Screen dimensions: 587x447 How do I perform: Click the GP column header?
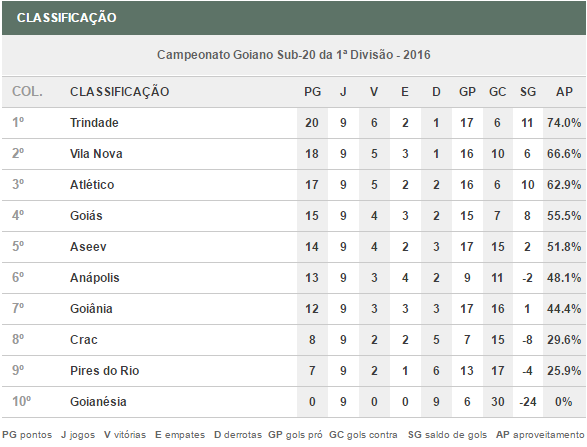pyautogui.click(x=467, y=92)
